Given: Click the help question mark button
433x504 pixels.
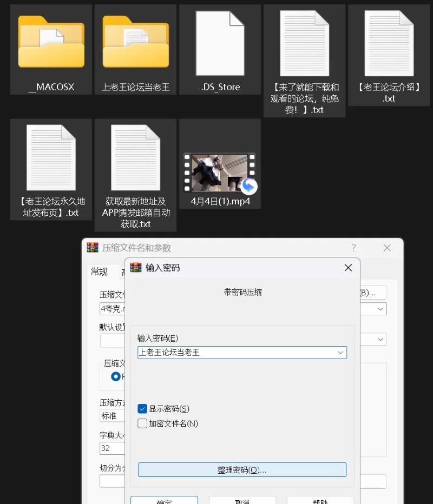Looking at the screenshot, I should pyautogui.click(x=354, y=248).
